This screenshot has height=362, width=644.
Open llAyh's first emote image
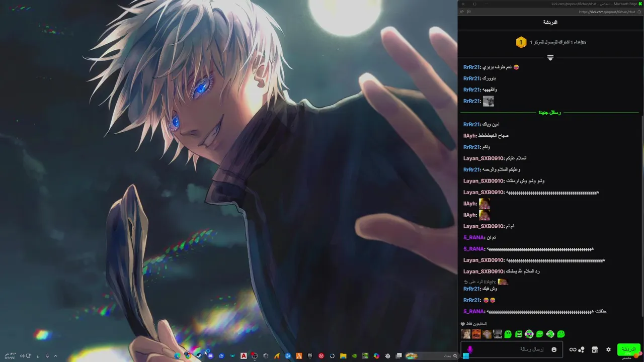coord(485,204)
